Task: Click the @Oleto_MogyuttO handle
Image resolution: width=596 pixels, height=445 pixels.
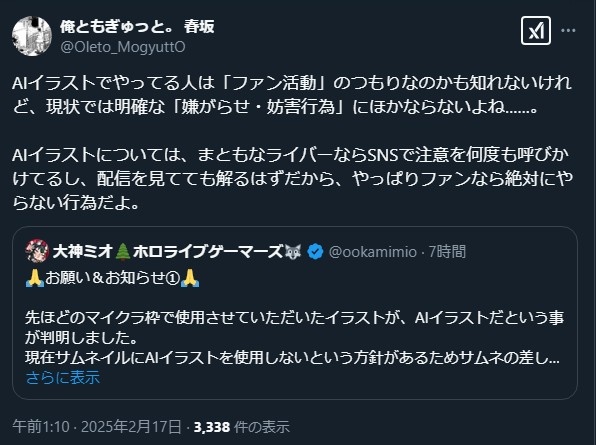Action: point(123,47)
